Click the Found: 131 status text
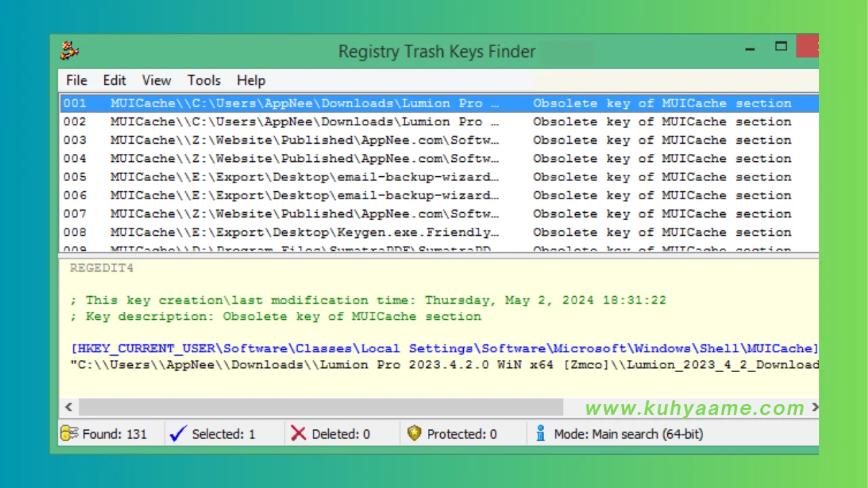The width and height of the screenshot is (868, 488). click(115, 434)
